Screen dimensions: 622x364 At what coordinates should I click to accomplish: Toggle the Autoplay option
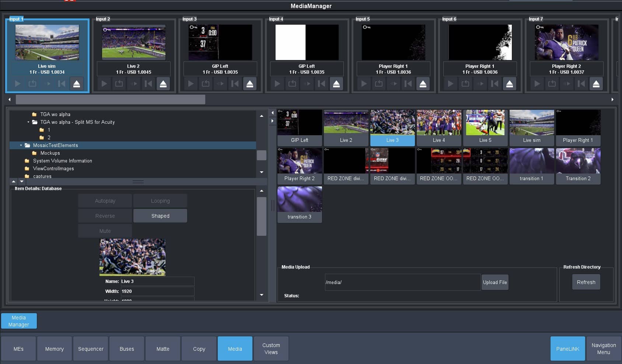[105, 201]
